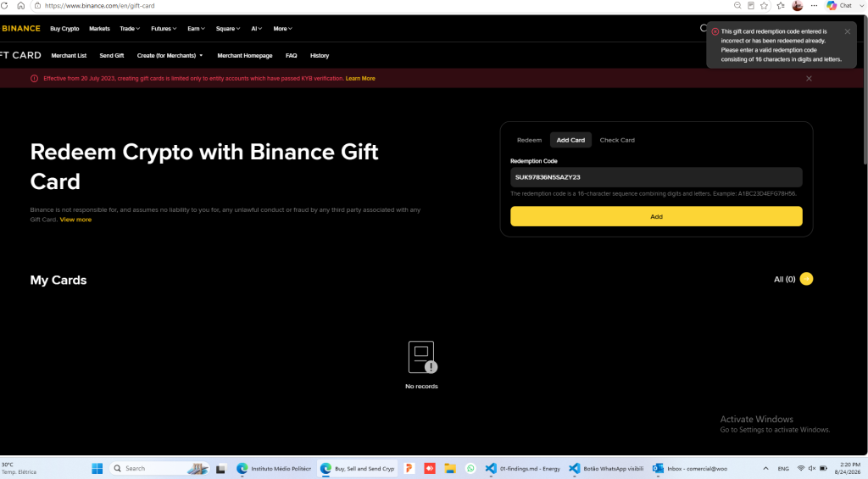Open the weather widget on taskbar
Viewport: 868px width, 479px height.
(x=19, y=469)
